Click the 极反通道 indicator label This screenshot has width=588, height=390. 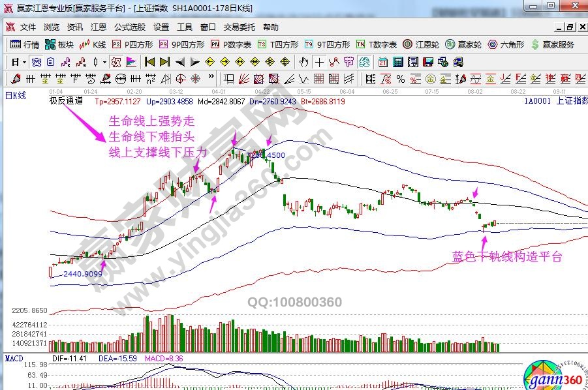[66, 101]
